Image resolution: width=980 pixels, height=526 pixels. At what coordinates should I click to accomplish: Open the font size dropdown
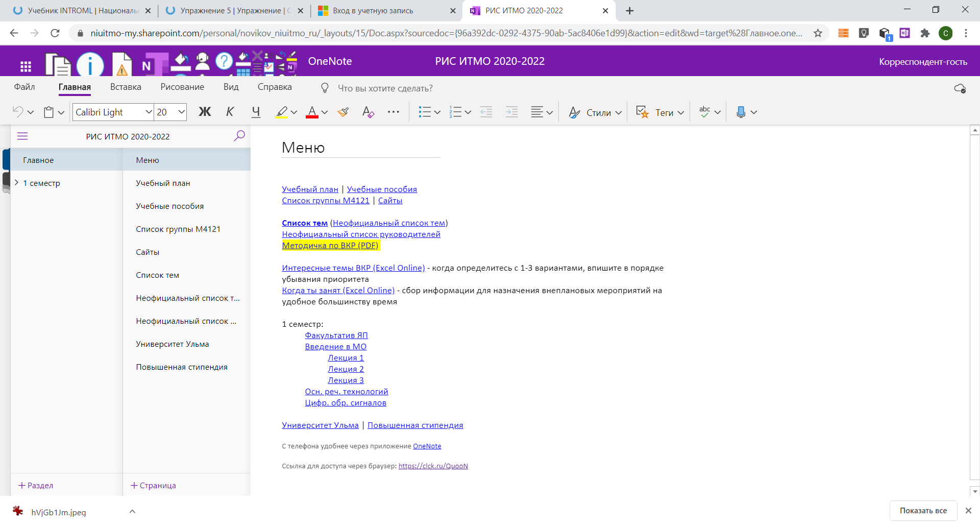181,112
